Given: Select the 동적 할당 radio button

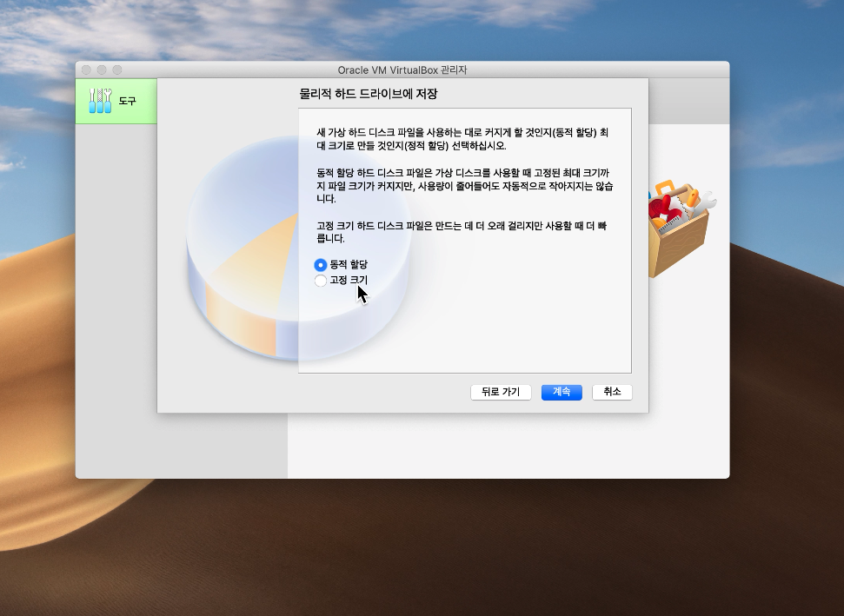Looking at the screenshot, I should point(320,265).
